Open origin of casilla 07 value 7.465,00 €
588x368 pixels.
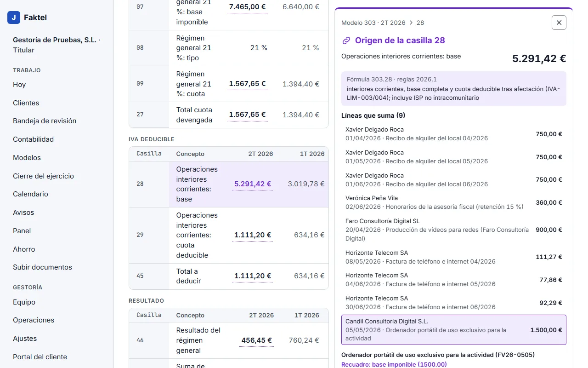pyautogui.click(x=247, y=7)
